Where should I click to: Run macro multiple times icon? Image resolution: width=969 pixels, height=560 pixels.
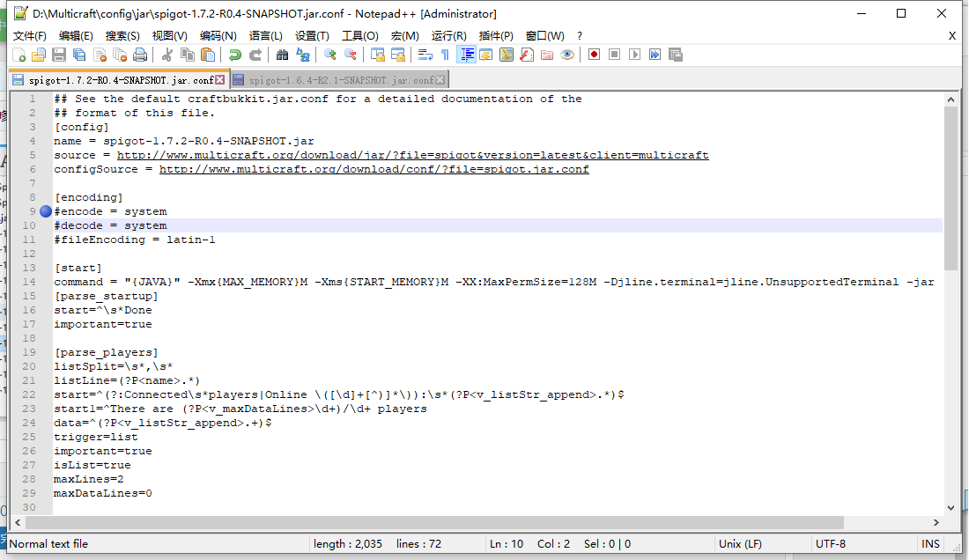tap(655, 55)
